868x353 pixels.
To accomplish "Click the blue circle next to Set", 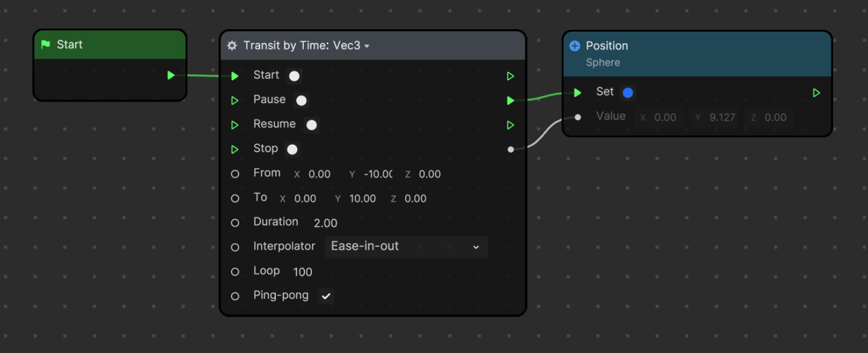I will pos(627,93).
